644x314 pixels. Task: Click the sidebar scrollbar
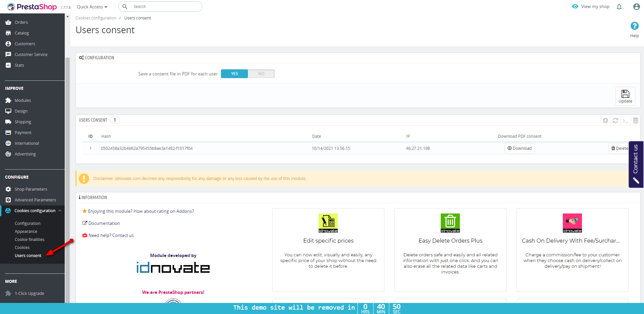(x=67, y=181)
